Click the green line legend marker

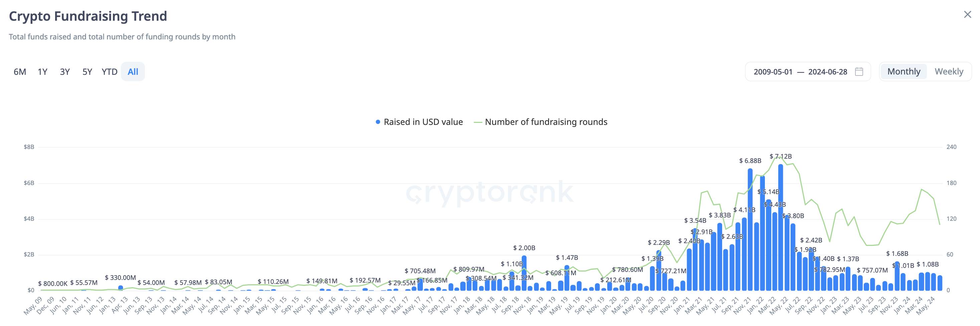pyautogui.click(x=478, y=122)
